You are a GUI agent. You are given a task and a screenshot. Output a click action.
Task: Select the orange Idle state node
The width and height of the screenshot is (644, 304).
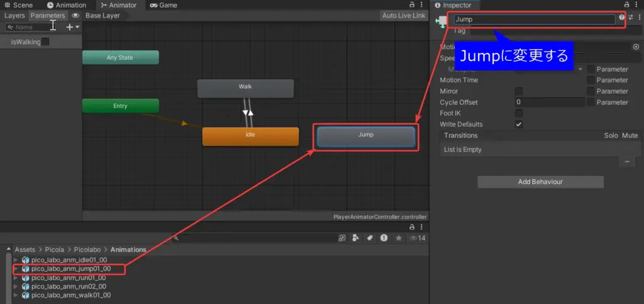(x=250, y=136)
